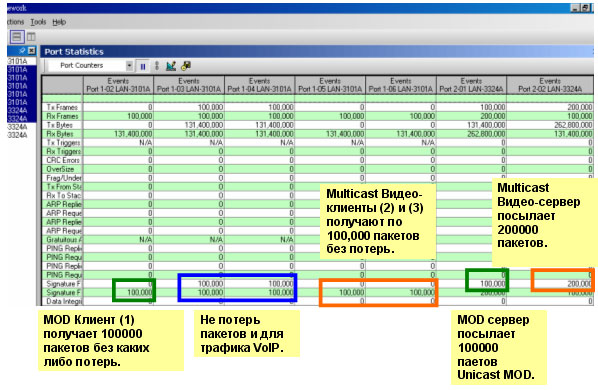Viewport: 598px width, 390px height.
Task: Select column header Port 1-05 LAN-3101A
Action: click(330, 85)
